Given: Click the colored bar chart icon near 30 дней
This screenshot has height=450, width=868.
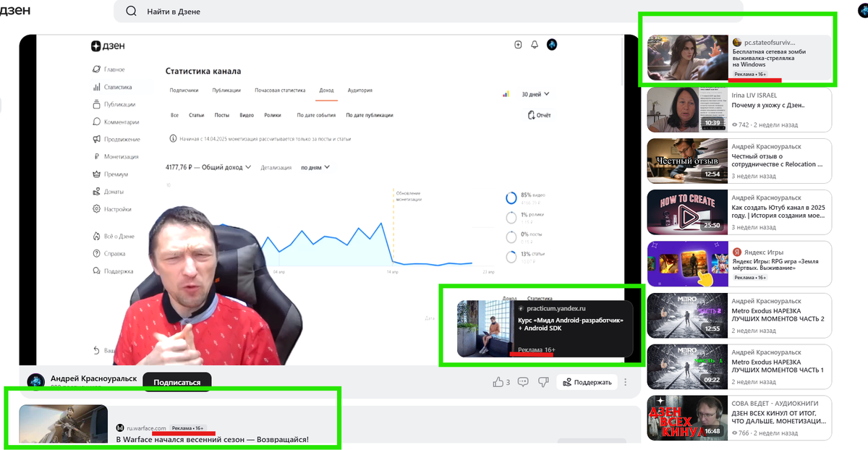Looking at the screenshot, I should (x=506, y=94).
